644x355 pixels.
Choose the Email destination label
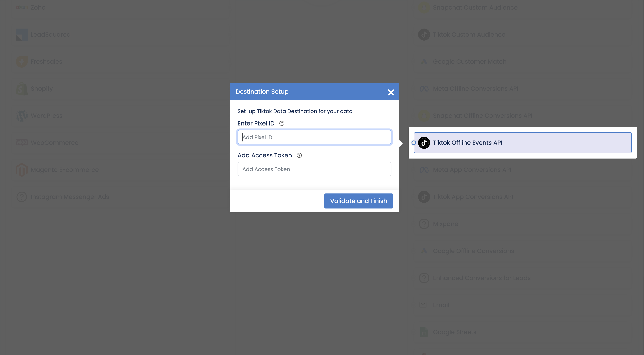pos(441,305)
